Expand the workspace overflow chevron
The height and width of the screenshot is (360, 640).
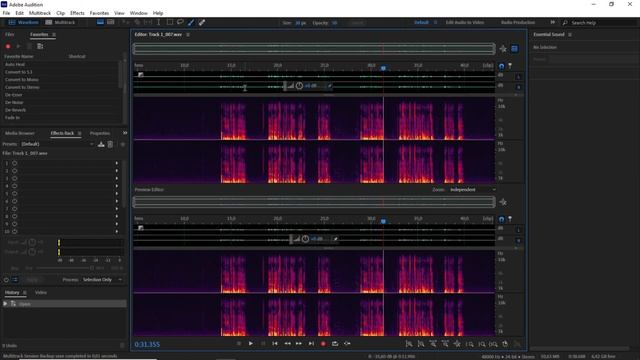(x=552, y=22)
